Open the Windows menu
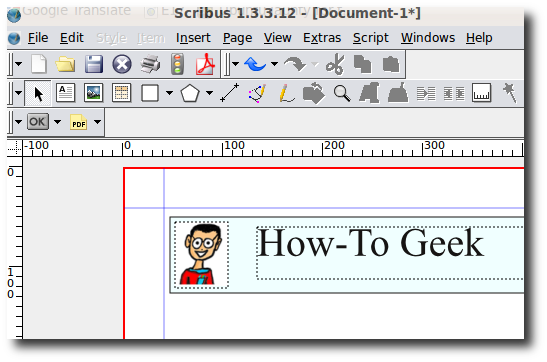The width and height of the screenshot is (547, 362). click(x=428, y=38)
